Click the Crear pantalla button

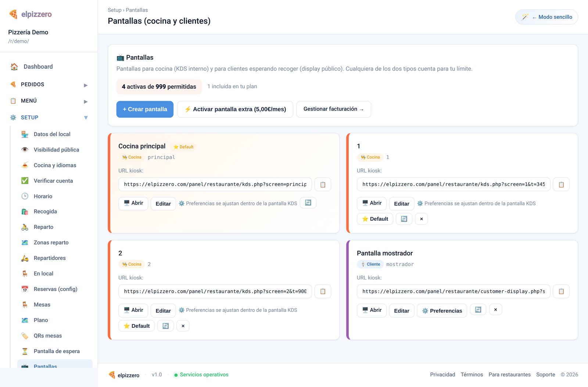145,109
